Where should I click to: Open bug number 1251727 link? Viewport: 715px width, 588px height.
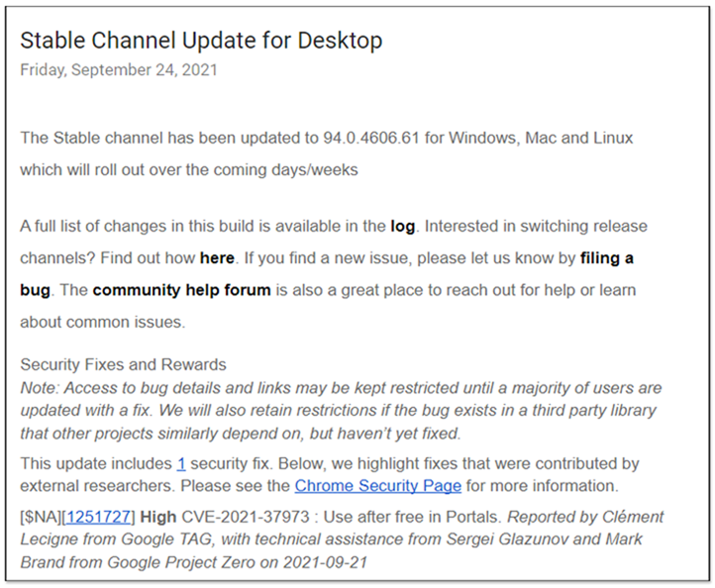point(98,517)
